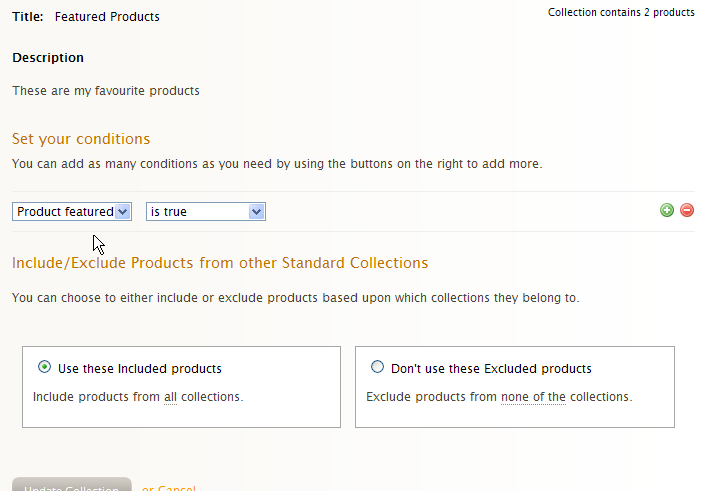Click 'Don't use these Excluded products' label text

(x=491, y=369)
